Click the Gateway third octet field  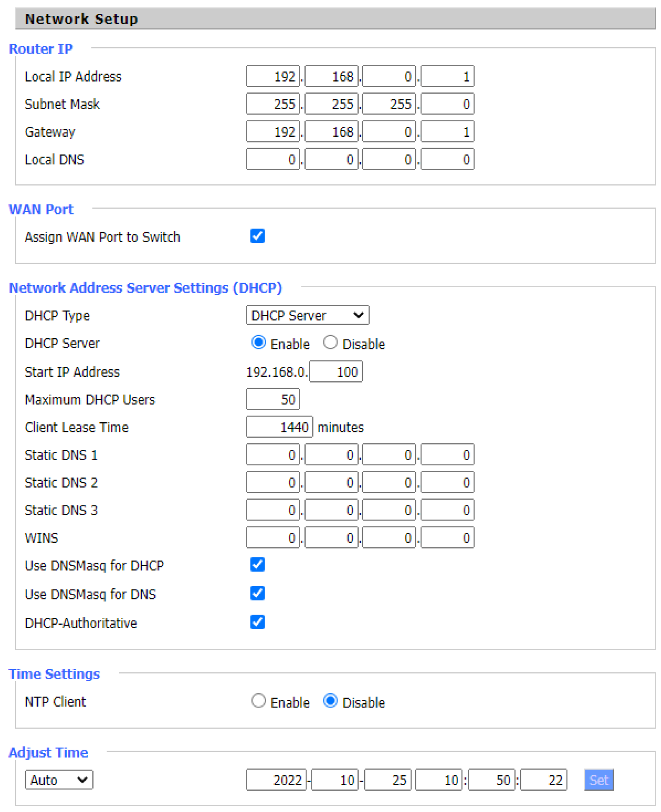pos(389,132)
